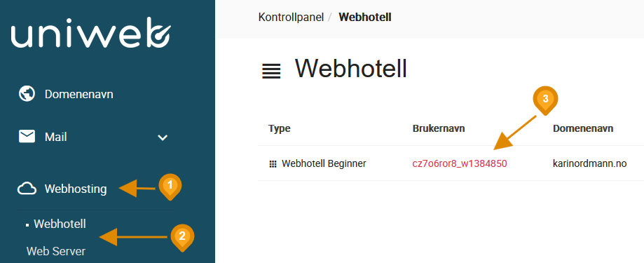Select Webhotell submenu item
Image resolution: width=644 pixels, height=263 pixels.
(60, 224)
